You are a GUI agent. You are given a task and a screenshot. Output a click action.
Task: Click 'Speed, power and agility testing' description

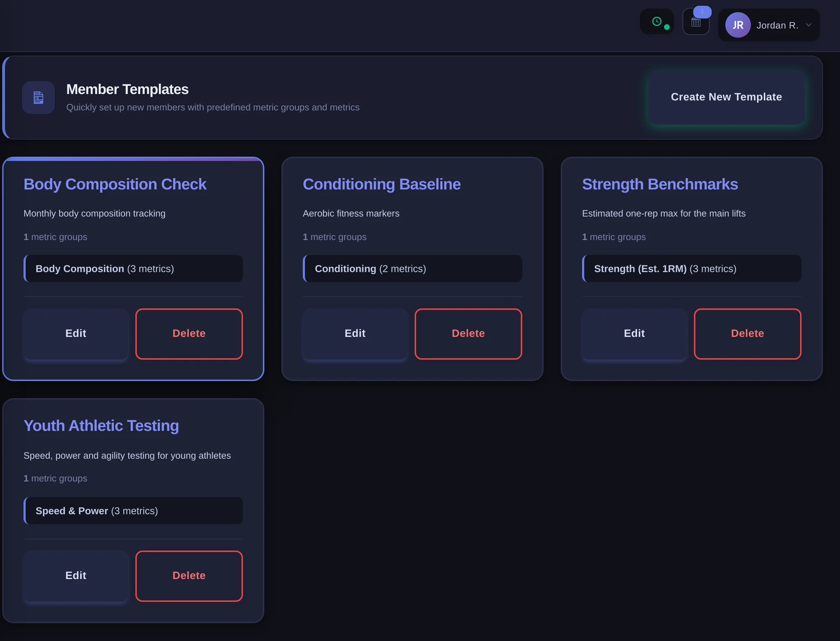(x=127, y=456)
